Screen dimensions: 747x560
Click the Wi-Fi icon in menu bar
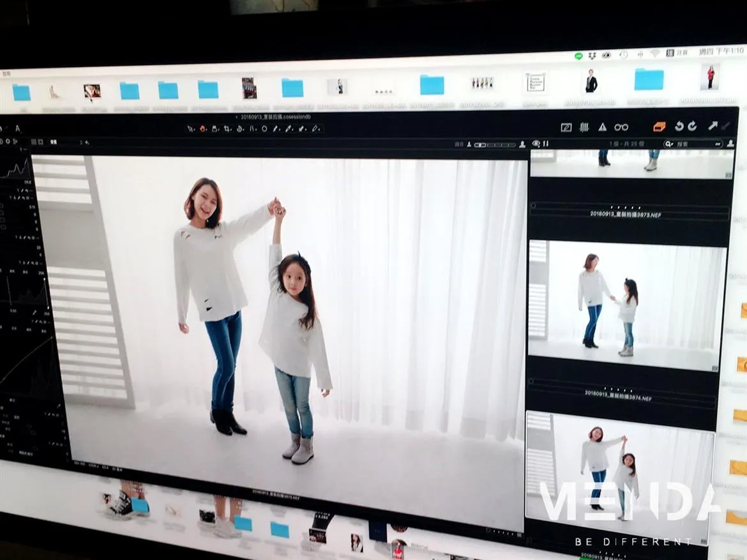(x=654, y=54)
